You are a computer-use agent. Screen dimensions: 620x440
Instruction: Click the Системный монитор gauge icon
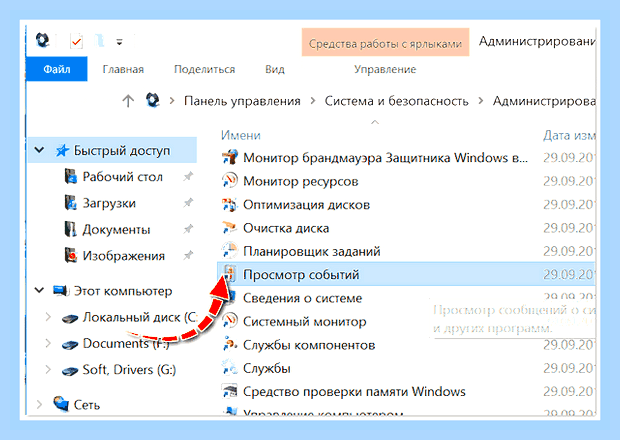click(x=229, y=321)
